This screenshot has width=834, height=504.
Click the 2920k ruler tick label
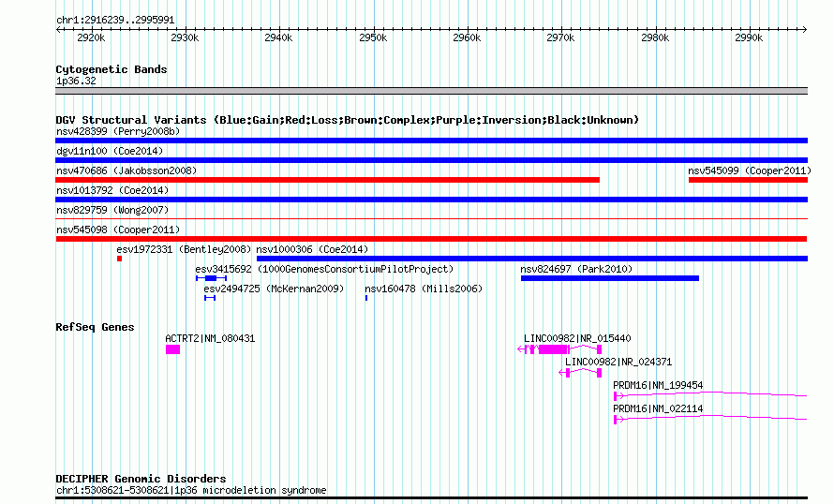(x=91, y=37)
